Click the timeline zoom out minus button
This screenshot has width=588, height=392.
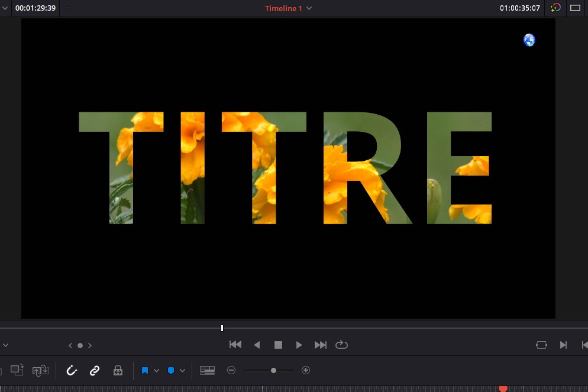point(231,371)
